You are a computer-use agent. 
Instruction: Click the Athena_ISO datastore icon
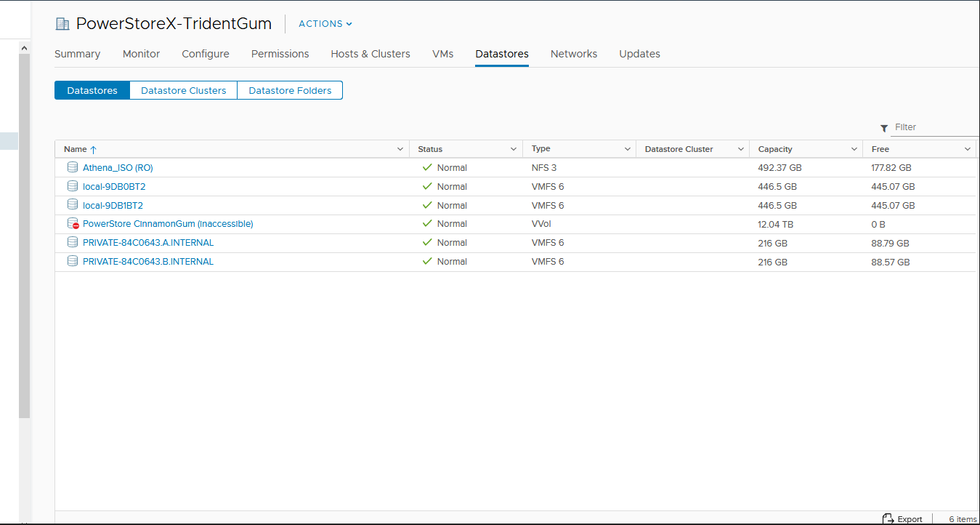click(x=73, y=167)
